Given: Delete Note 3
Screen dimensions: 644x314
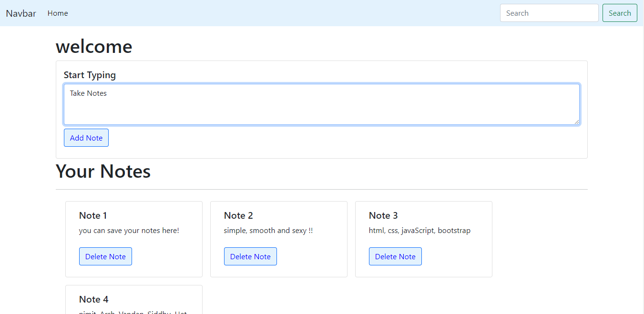Looking at the screenshot, I should [395, 256].
